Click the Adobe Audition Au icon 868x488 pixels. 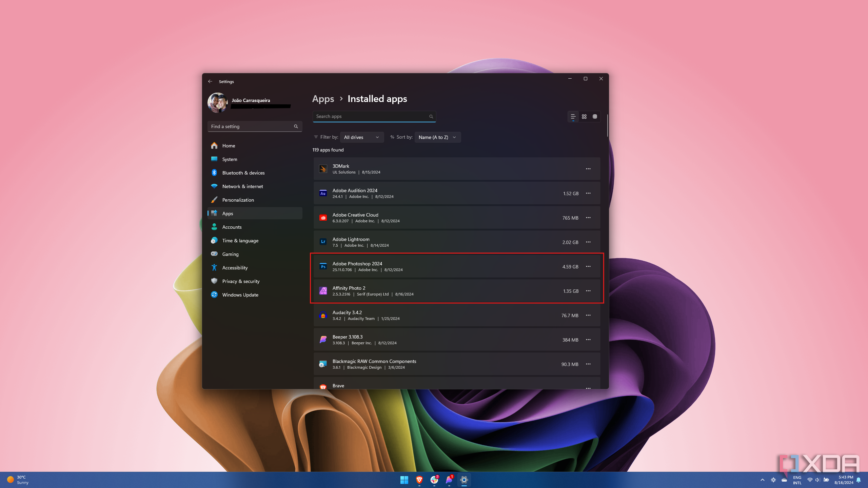323,193
